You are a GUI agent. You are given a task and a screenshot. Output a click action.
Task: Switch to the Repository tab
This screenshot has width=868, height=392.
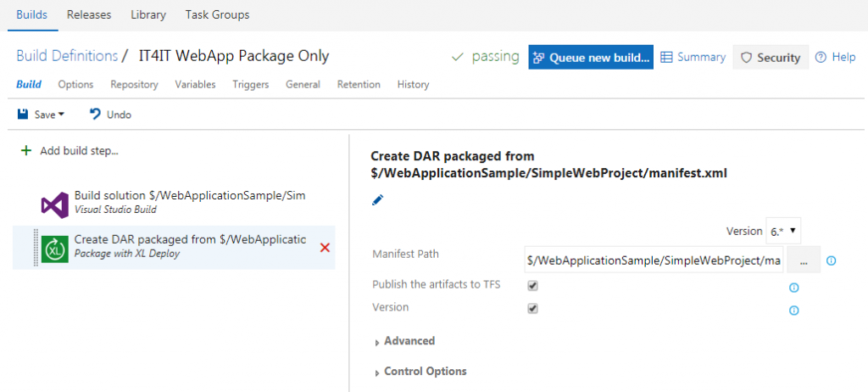coord(134,85)
